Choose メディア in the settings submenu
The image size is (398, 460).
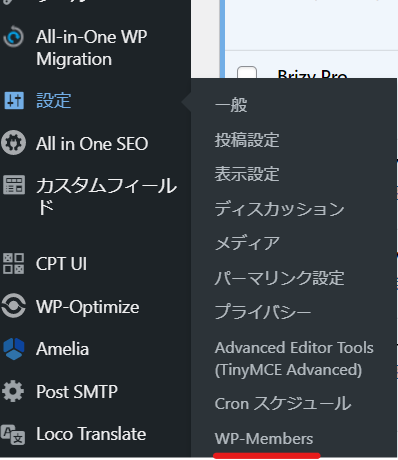(247, 243)
